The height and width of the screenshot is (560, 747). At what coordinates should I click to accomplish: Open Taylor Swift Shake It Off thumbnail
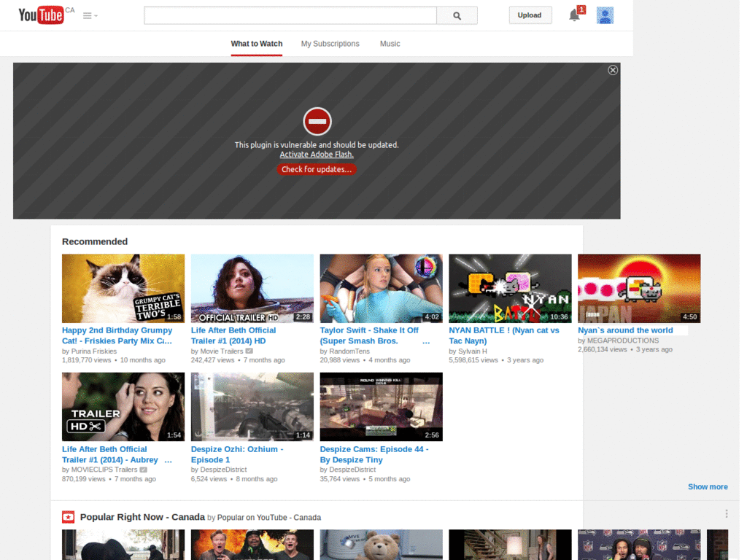click(381, 288)
